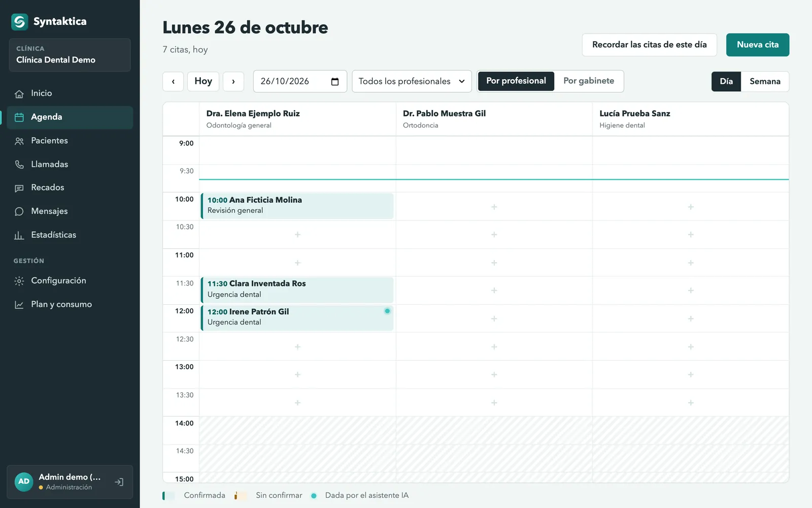Screen dimensions: 812x508
Task: Click the Pacientes people icon
Action: click(x=19, y=141)
